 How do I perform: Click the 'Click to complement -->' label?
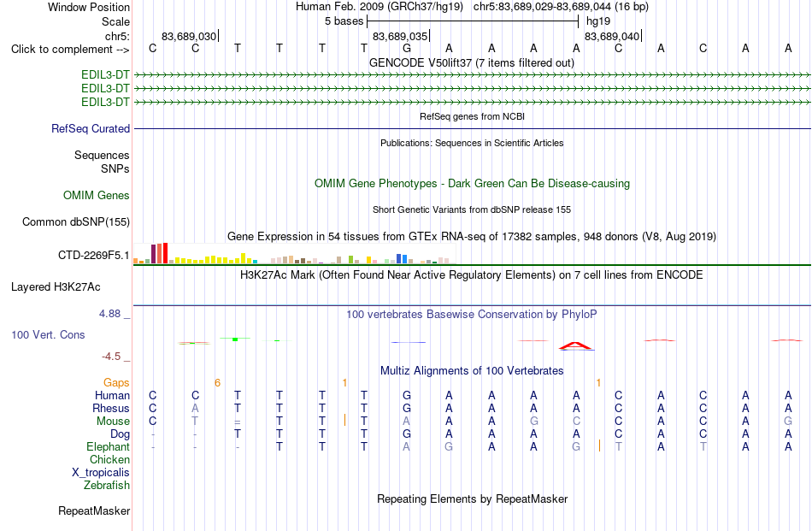pyautogui.click(x=70, y=50)
